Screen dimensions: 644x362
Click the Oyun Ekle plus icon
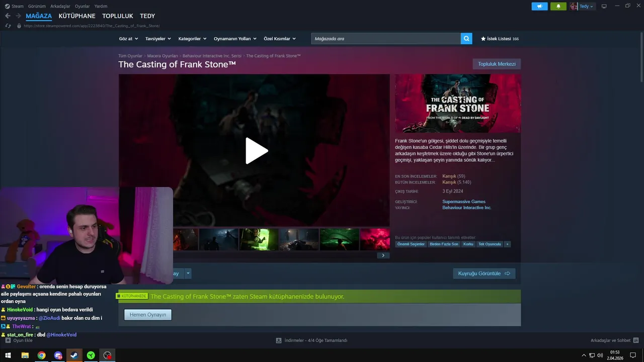8,340
